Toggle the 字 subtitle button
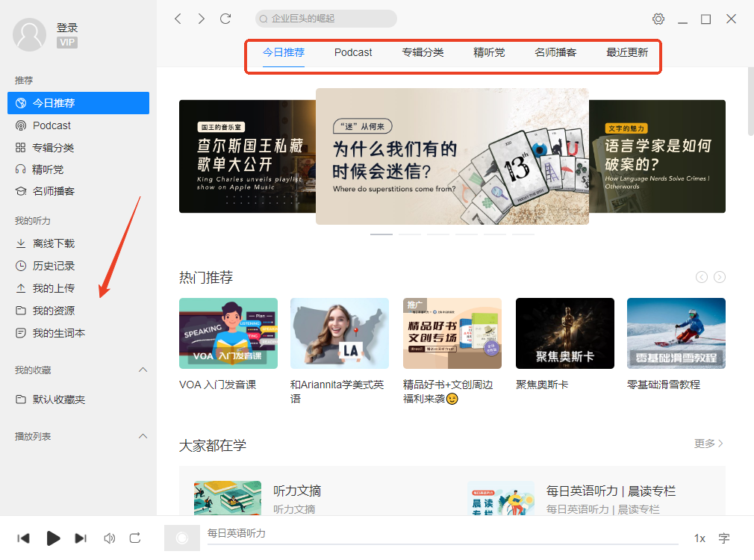Screen dimensions: 754x560 click(x=724, y=538)
